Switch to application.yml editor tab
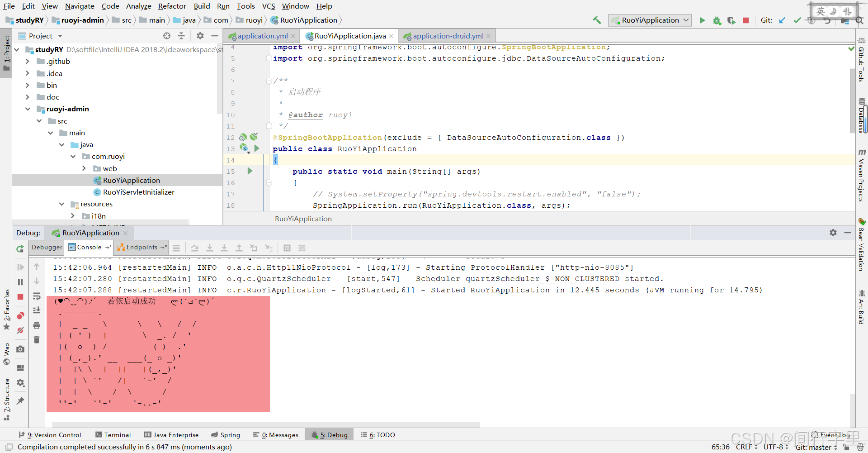 pos(262,36)
